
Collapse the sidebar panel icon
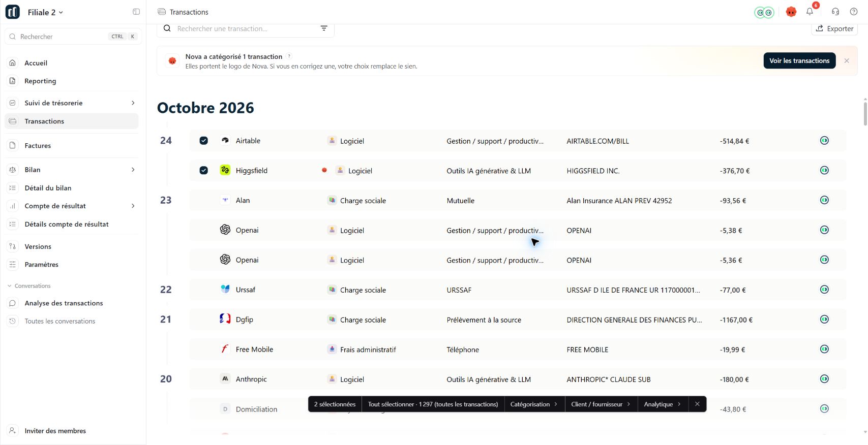tap(136, 12)
